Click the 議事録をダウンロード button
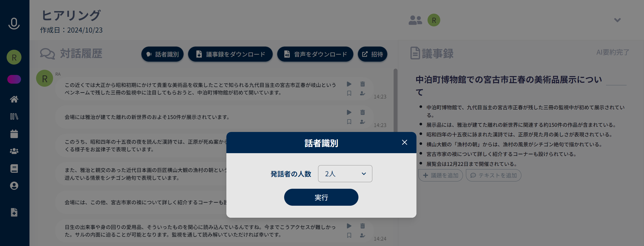The image size is (644, 246). [230, 54]
